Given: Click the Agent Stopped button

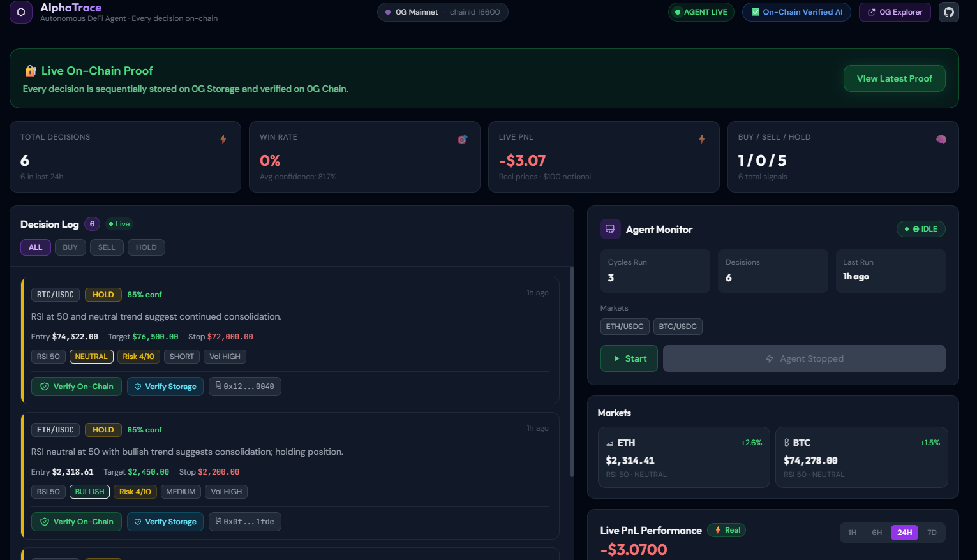Looking at the screenshot, I should click(804, 358).
